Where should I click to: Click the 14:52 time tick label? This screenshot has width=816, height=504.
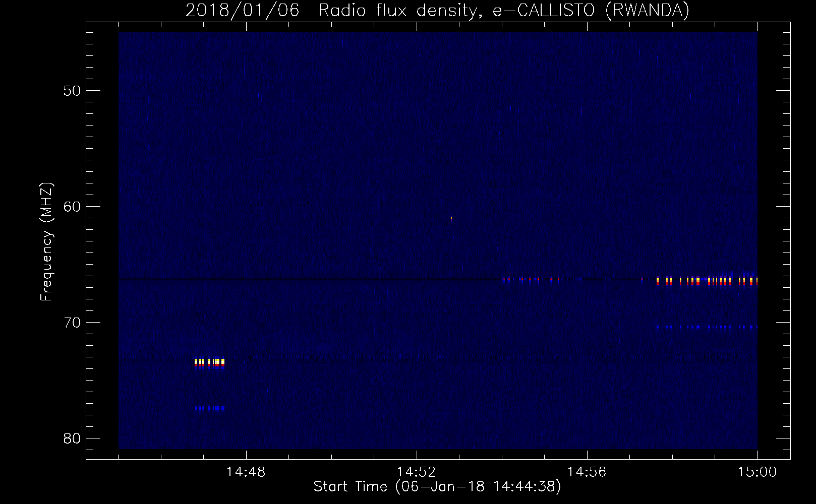(417, 472)
